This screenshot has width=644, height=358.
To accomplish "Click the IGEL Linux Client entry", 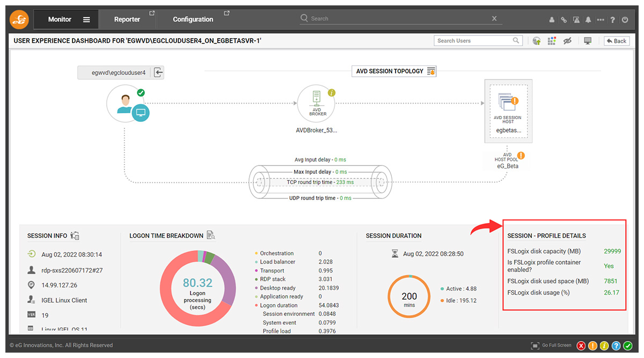I will point(64,300).
